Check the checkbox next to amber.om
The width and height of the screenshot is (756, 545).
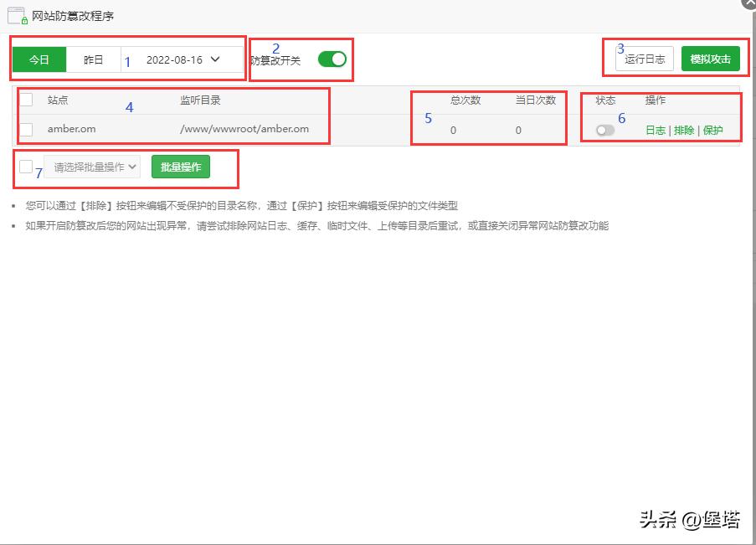coord(26,131)
